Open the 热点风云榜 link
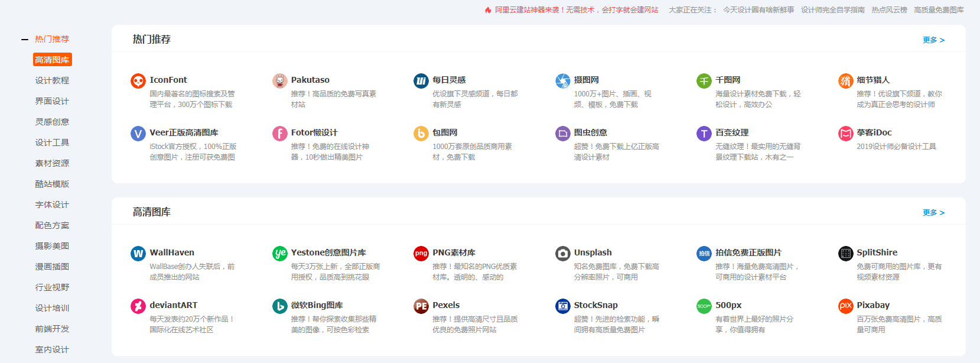This screenshot has height=363, width=980. 890,10
